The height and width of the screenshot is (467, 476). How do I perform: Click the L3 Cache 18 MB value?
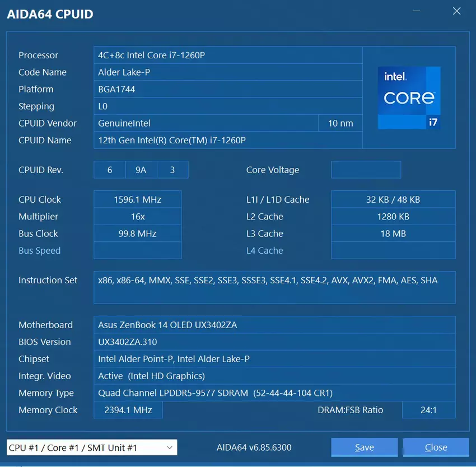point(393,233)
